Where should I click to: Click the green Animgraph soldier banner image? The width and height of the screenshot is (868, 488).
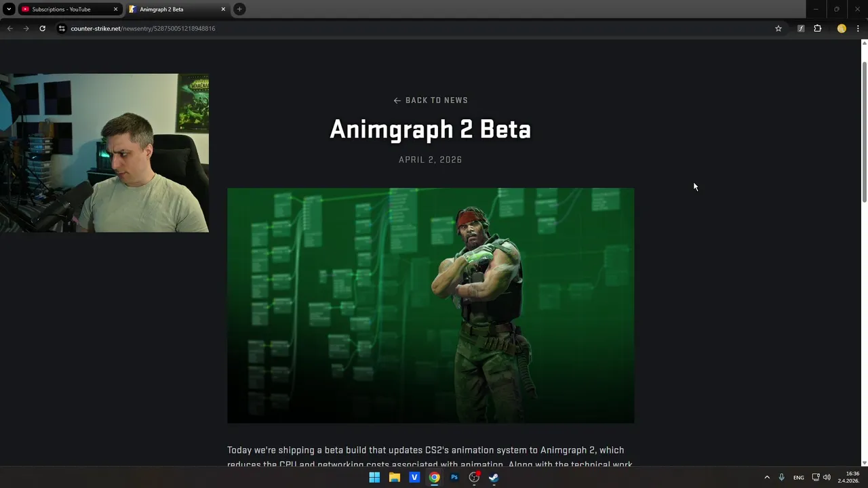(431, 306)
